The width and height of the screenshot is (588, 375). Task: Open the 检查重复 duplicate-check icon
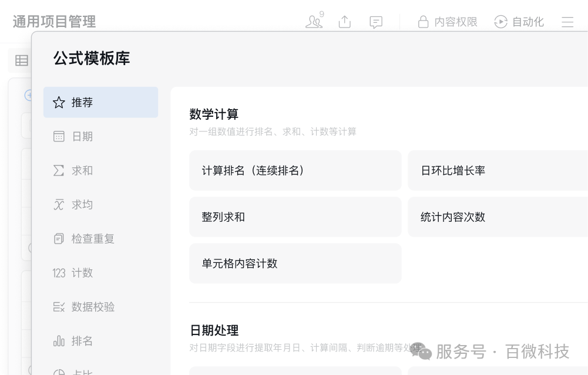pos(59,238)
